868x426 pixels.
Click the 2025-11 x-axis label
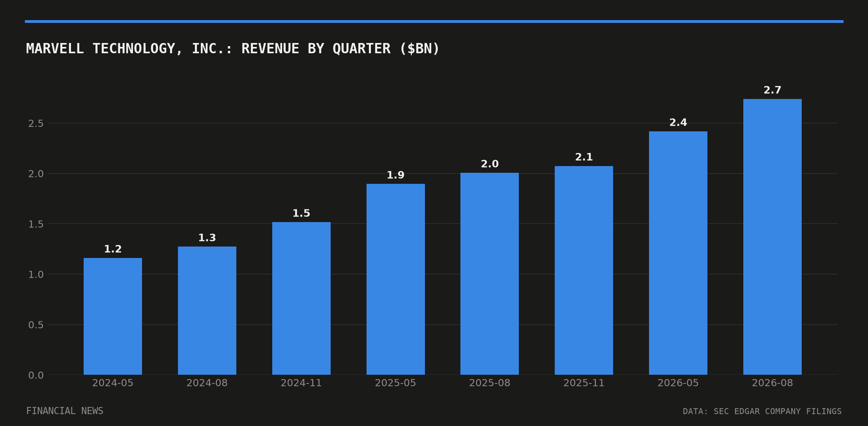pyautogui.click(x=584, y=383)
